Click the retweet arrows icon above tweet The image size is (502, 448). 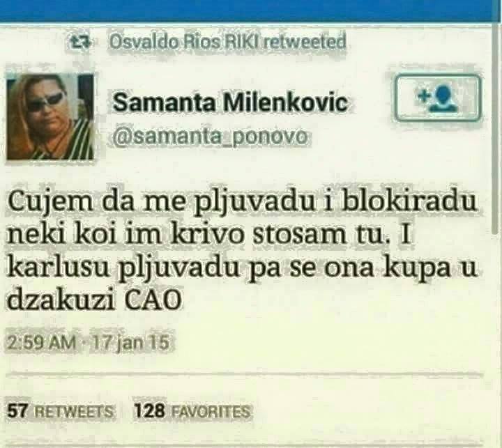click(x=82, y=42)
